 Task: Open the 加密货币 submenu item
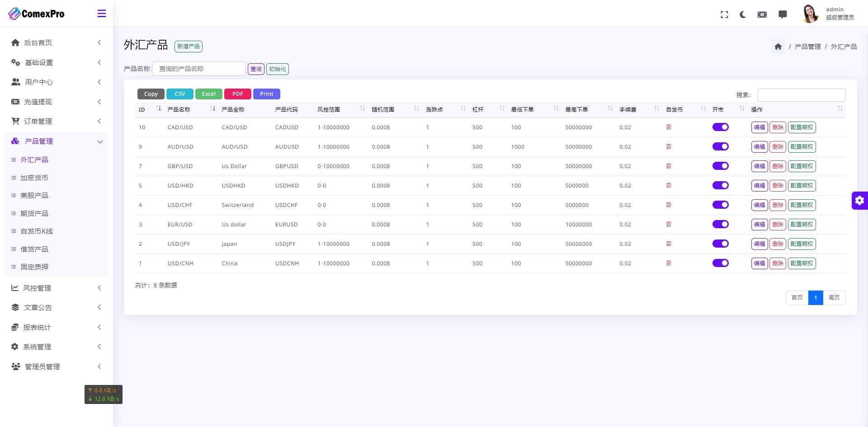coord(34,178)
